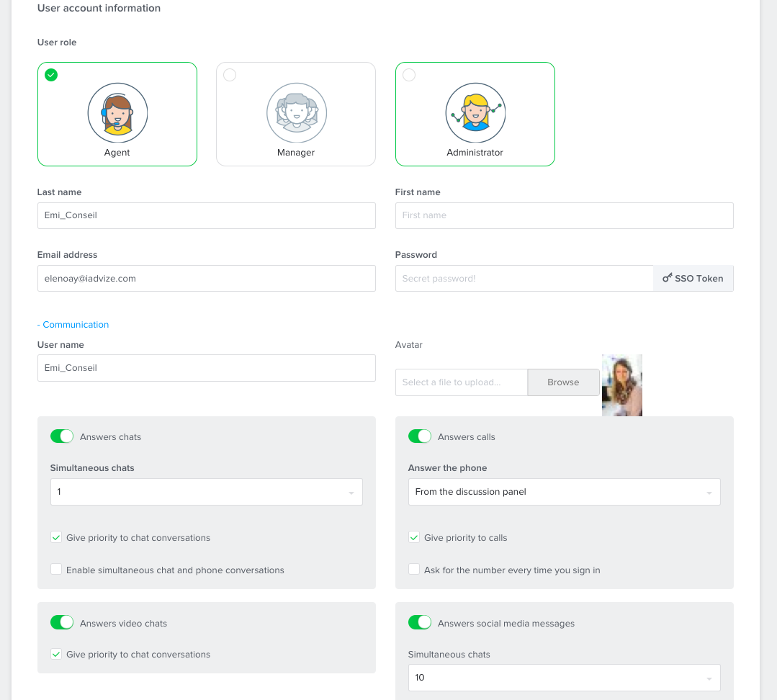The image size is (777, 700).
Task: Toggle the Answers chats switch
Action: [x=62, y=436]
